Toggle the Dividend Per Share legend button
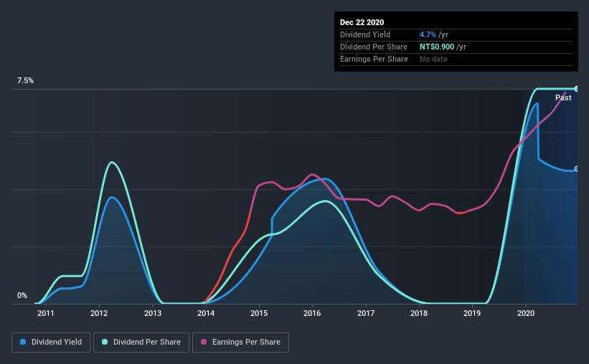This screenshot has height=364, width=589. (141, 343)
